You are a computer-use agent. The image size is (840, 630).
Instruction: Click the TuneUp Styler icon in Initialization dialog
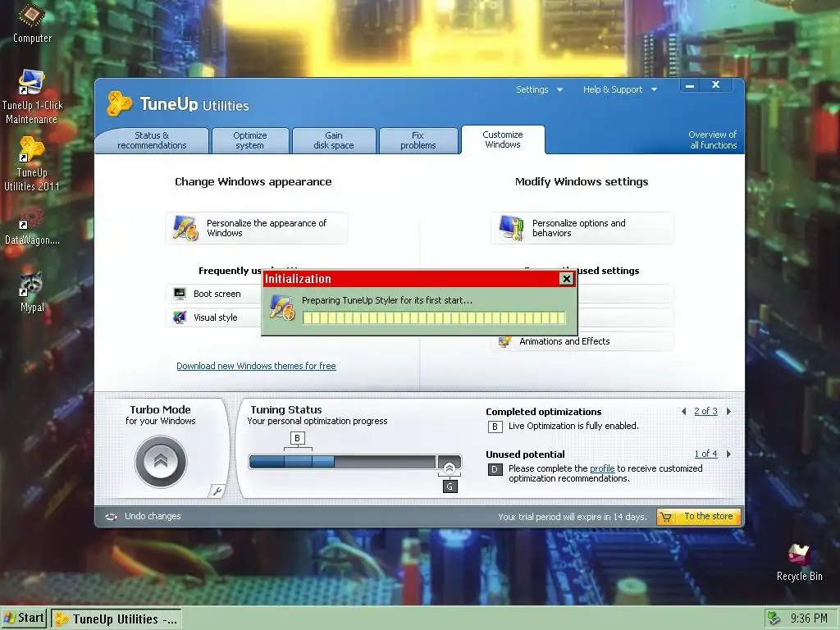282,308
